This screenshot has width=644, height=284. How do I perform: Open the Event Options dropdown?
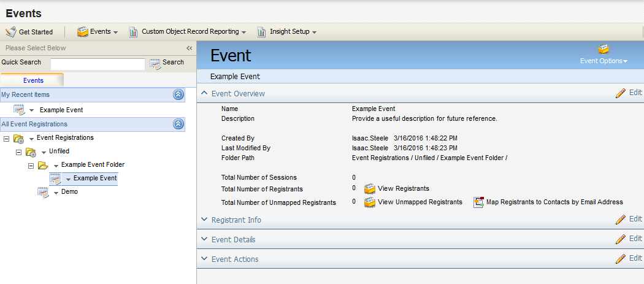point(604,61)
